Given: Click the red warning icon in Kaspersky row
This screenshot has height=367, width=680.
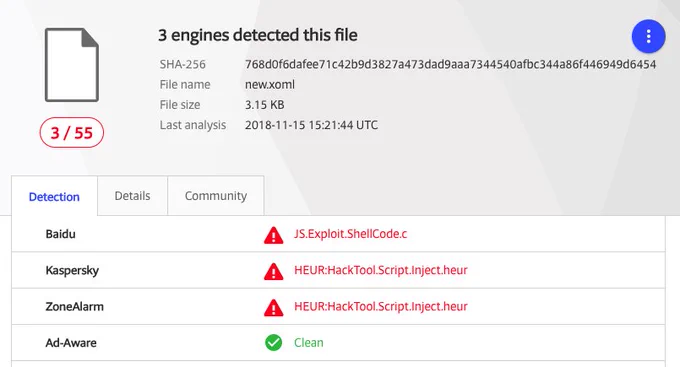Looking at the screenshot, I should pos(274,271).
